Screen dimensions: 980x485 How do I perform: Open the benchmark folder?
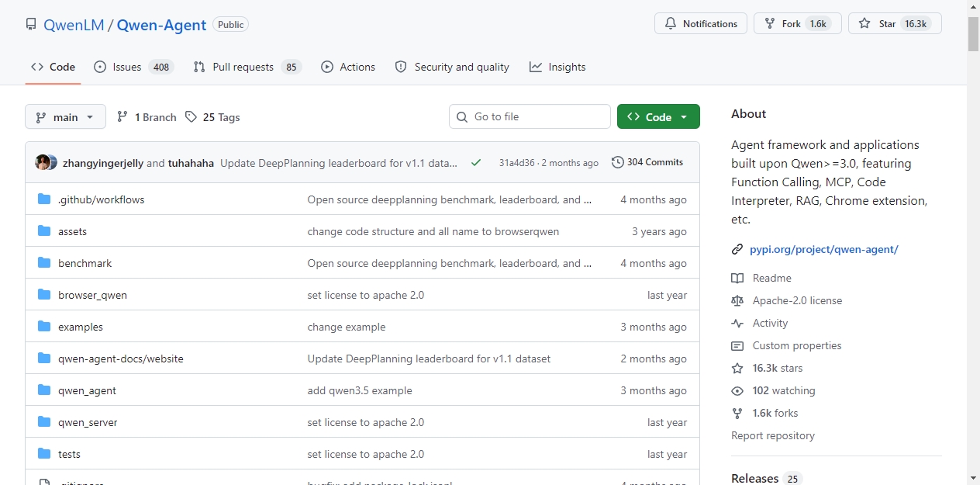[x=85, y=263]
